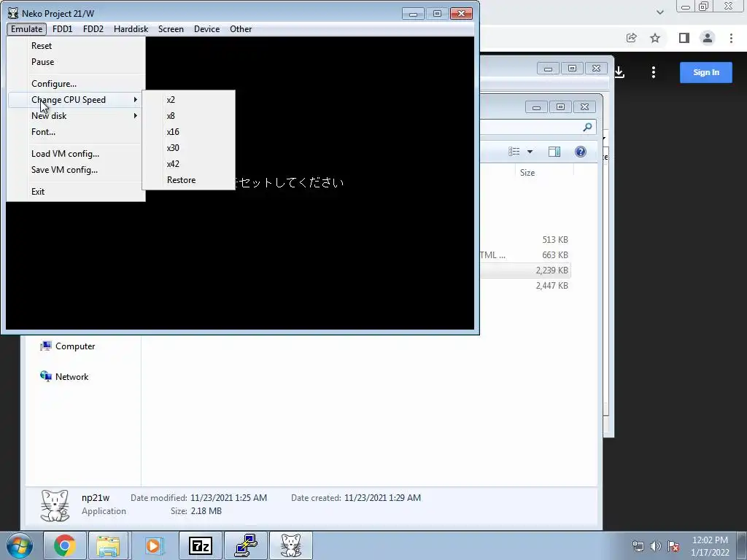747x560 pixels.
Task: Click Chrome's share page icon
Action: click(632, 38)
